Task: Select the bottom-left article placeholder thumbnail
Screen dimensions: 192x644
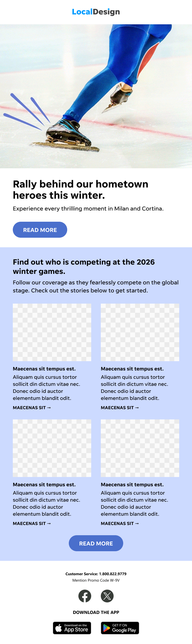Action: [52, 448]
